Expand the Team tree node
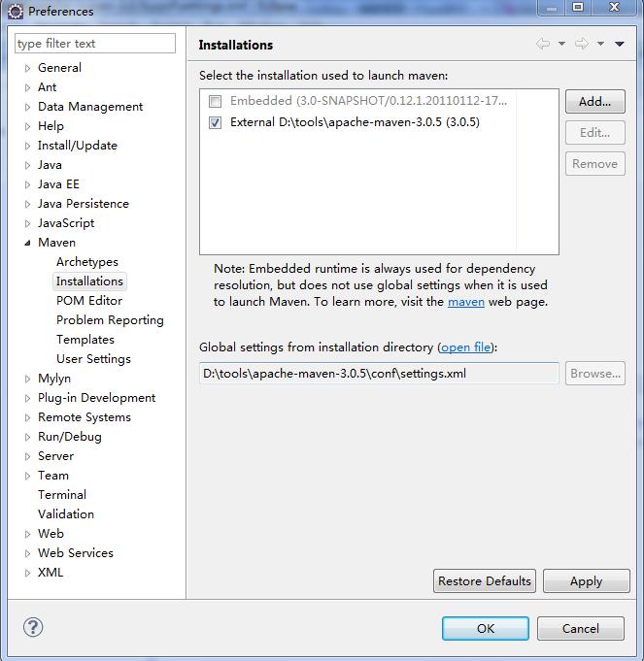The image size is (644, 661). pos(27,476)
